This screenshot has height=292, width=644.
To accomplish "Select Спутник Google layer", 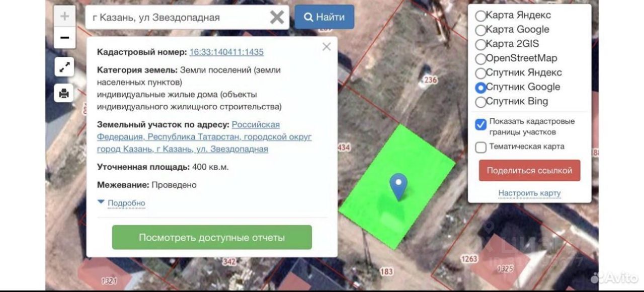I will [480, 88].
